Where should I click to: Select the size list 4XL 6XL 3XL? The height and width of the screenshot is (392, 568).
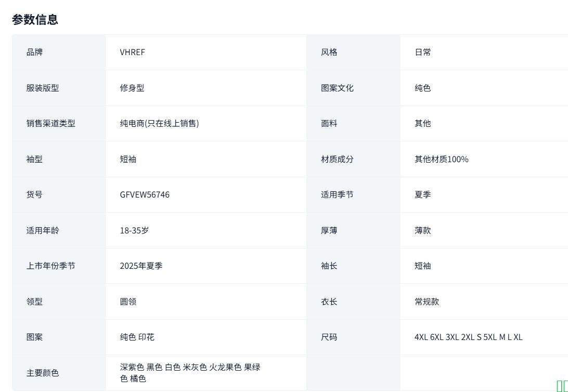(x=468, y=337)
